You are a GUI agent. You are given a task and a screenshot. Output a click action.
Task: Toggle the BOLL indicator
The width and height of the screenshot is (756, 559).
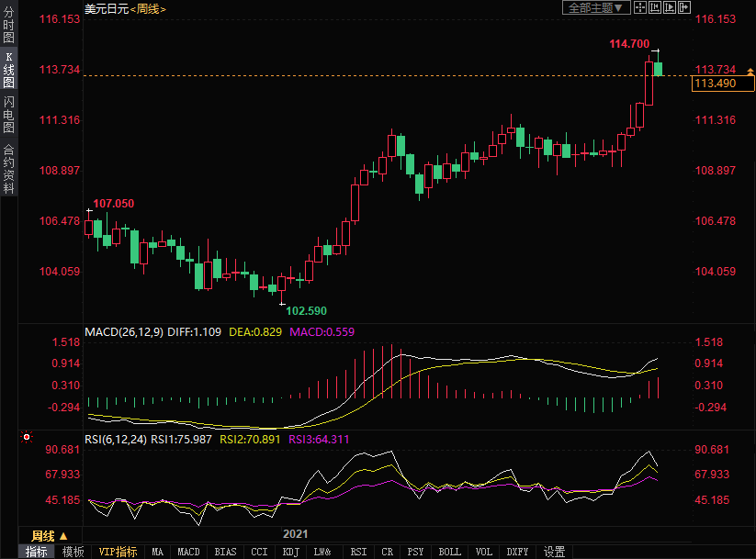coord(449,552)
